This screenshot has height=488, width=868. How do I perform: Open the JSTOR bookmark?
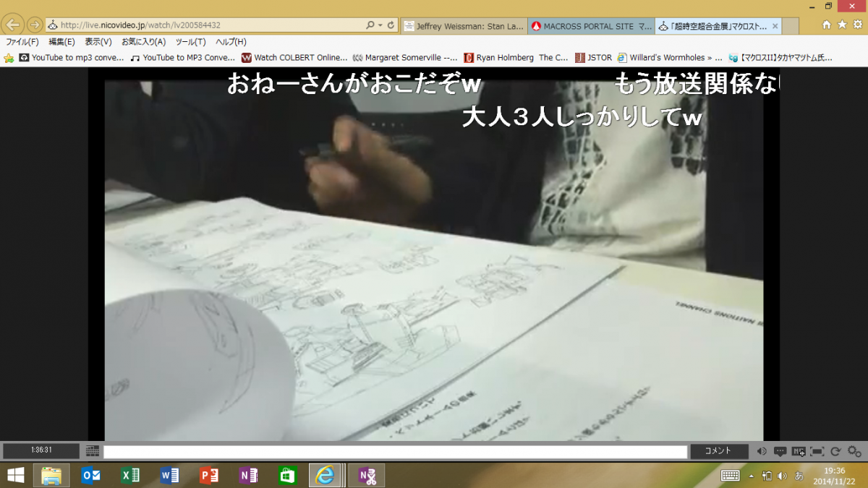pos(593,58)
